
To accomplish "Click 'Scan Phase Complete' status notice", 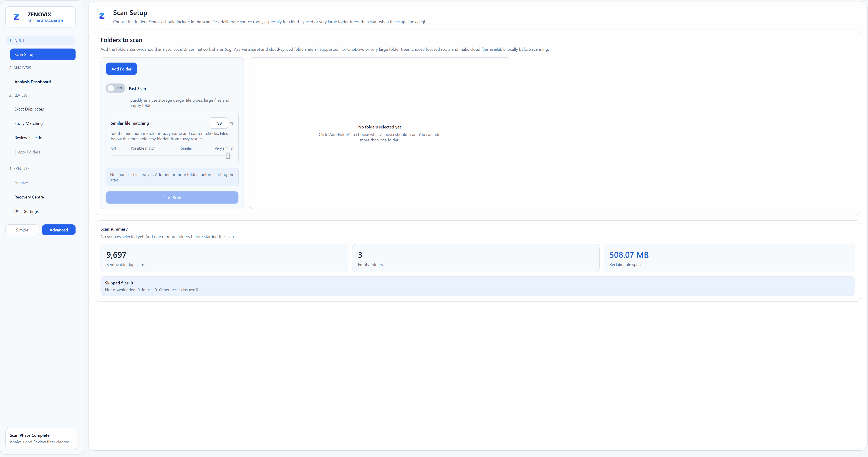I will [x=42, y=439].
